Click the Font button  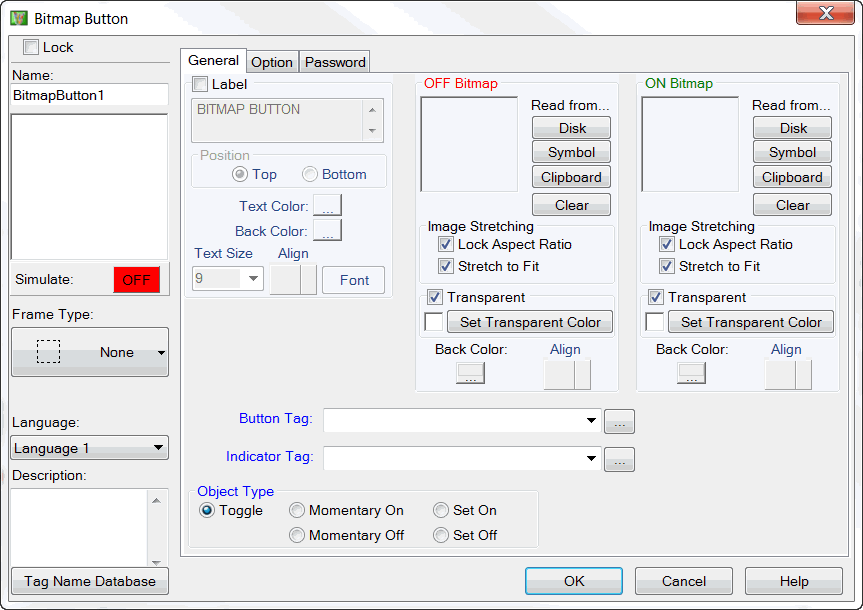(354, 280)
